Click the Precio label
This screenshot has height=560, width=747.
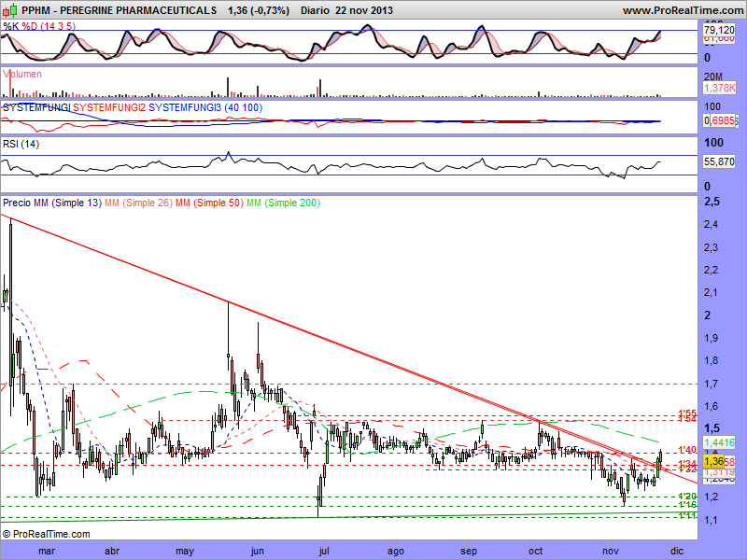coord(17,203)
